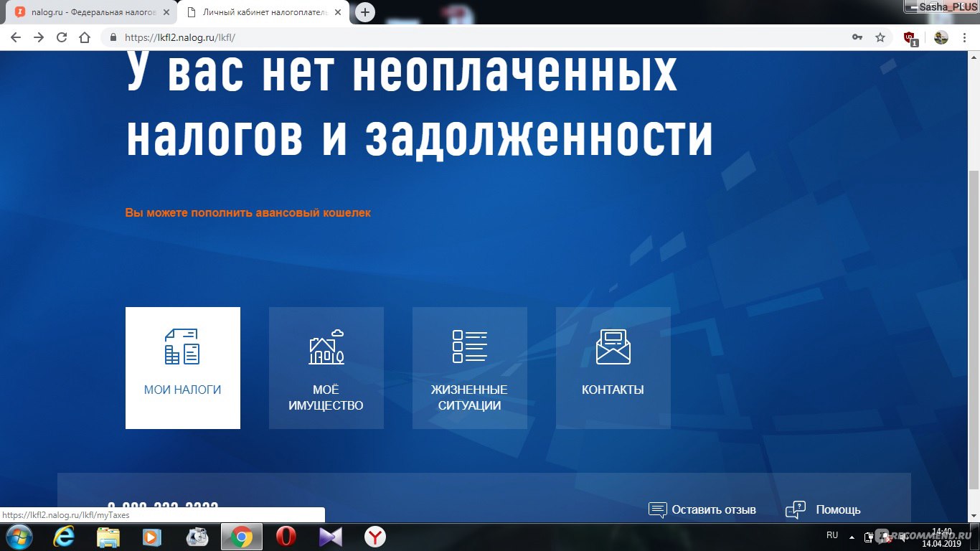This screenshot has height=551, width=980.
Task: Click the envelope contacts icon
Action: [x=613, y=347]
